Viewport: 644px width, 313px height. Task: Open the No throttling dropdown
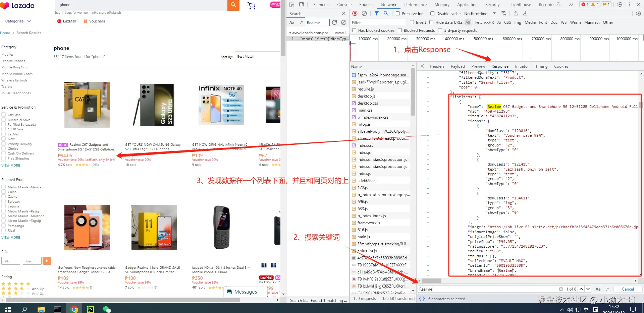pos(480,13)
